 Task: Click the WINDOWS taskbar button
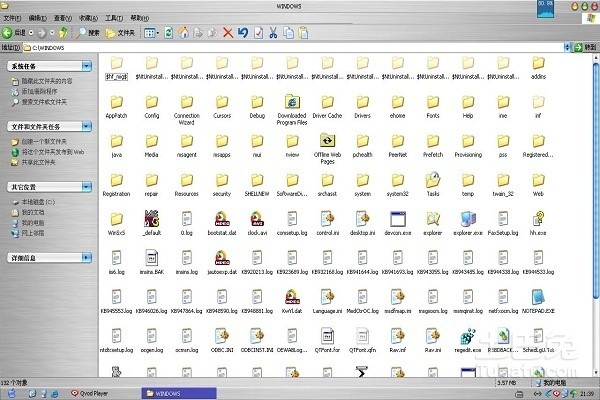coord(179,393)
